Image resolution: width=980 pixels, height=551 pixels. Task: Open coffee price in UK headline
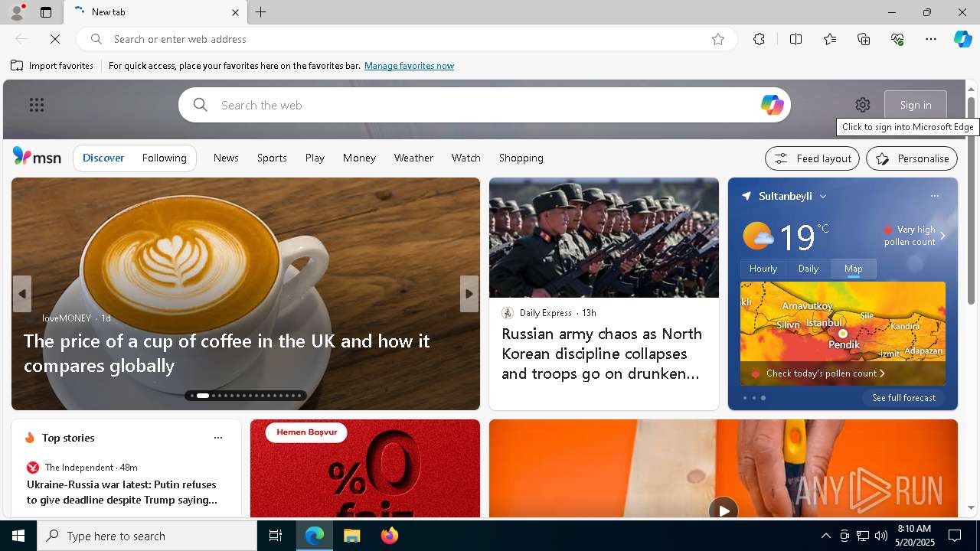pyautogui.click(x=227, y=353)
